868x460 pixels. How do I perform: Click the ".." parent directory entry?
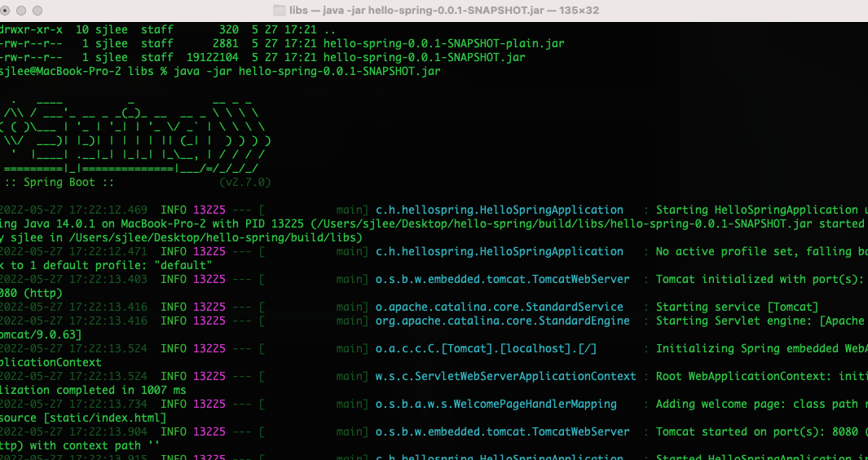[x=329, y=29]
